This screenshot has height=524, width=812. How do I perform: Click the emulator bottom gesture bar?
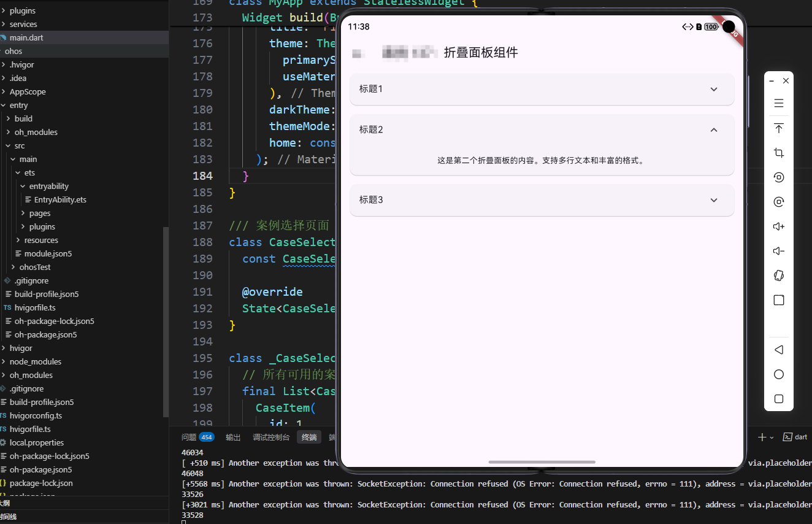542,461
